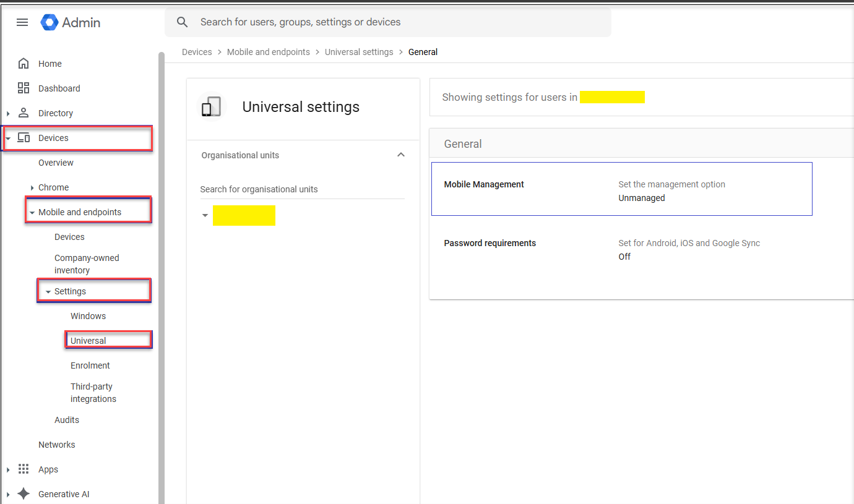Open the hamburger main menu icon
This screenshot has height=504, width=854.
click(22, 22)
